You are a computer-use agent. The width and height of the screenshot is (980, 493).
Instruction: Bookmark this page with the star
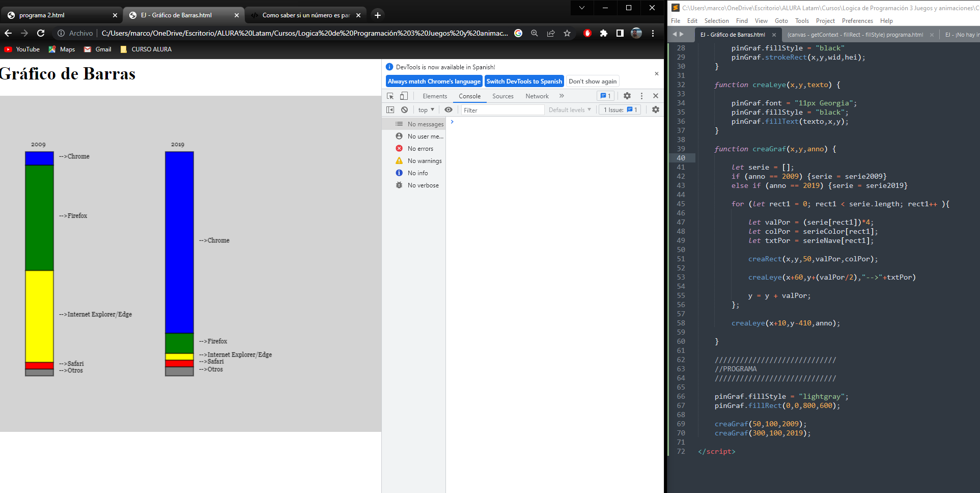pyautogui.click(x=567, y=33)
